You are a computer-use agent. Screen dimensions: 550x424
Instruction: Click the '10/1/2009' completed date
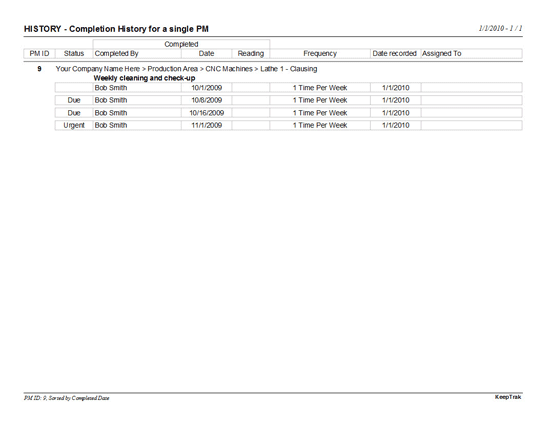pyautogui.click(x=207, y=88)
